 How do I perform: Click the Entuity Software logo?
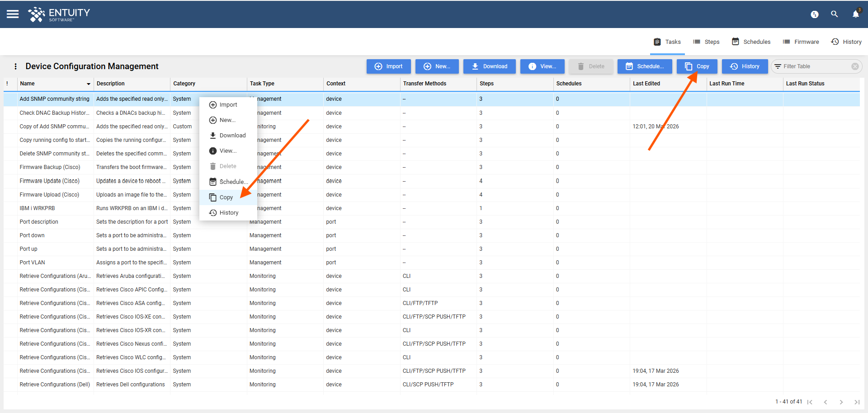[59, 14]
